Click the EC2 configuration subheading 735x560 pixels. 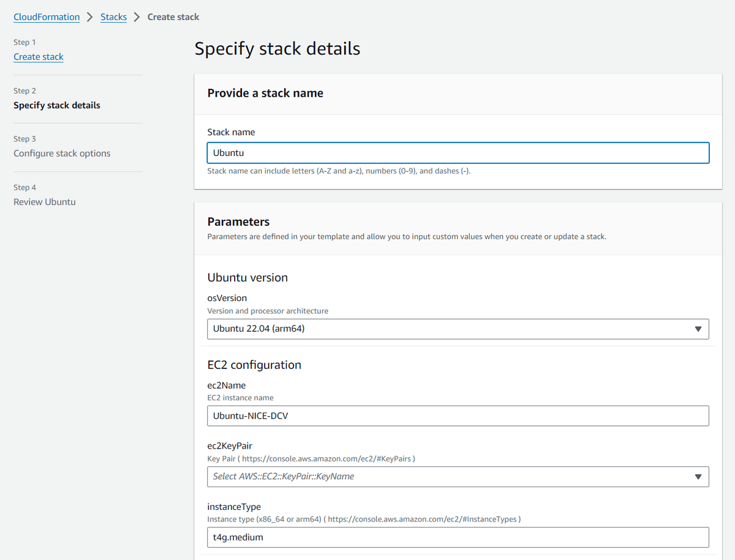coord(254,365)
